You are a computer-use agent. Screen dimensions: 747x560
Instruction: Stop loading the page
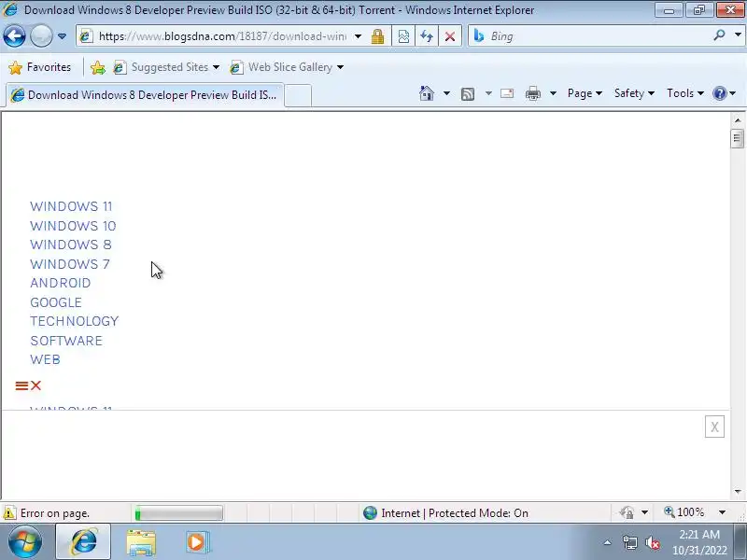[x=450, y=36]
